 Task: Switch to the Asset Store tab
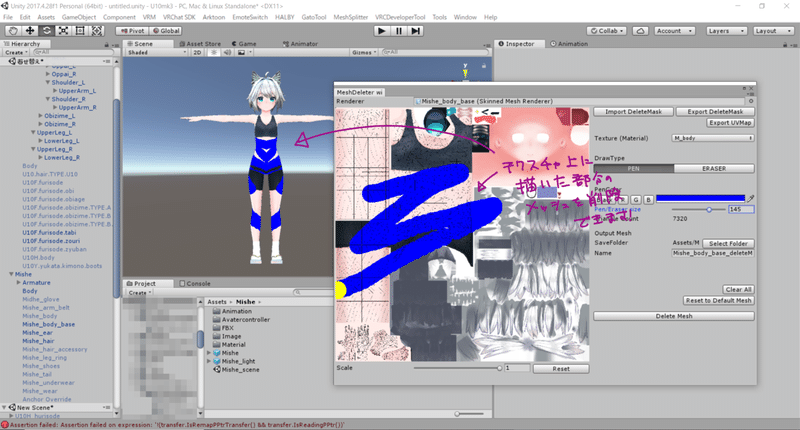[x=200, y=44]
